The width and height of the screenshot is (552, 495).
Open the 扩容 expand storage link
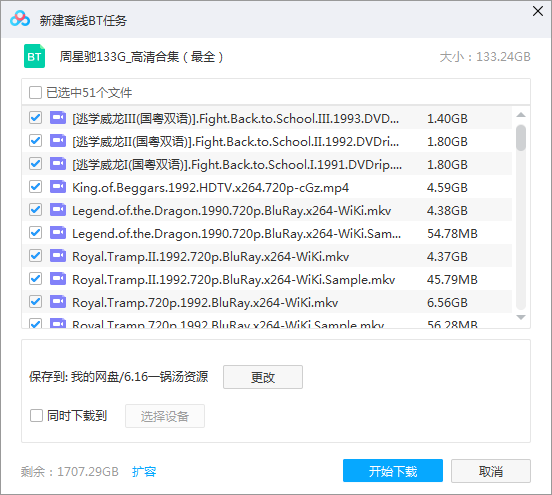144,471
